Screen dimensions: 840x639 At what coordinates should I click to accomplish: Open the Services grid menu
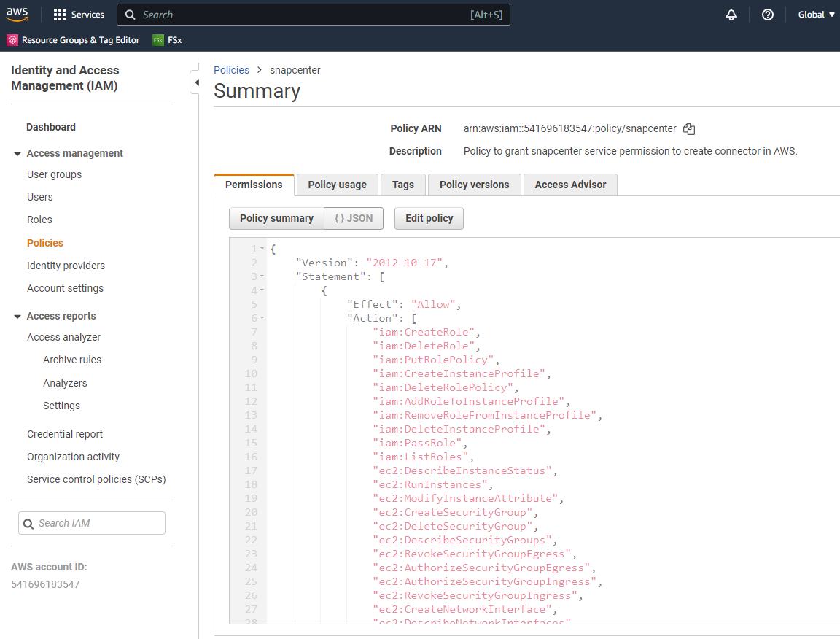[x=79, y=15]
